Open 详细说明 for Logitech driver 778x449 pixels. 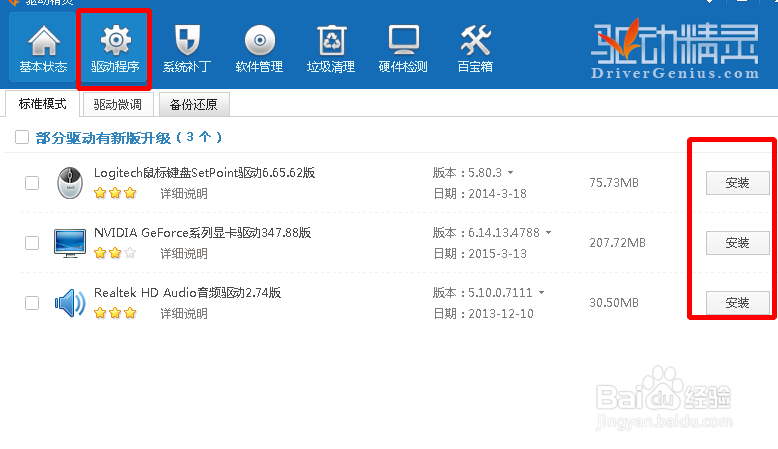[x=184, y=193]
